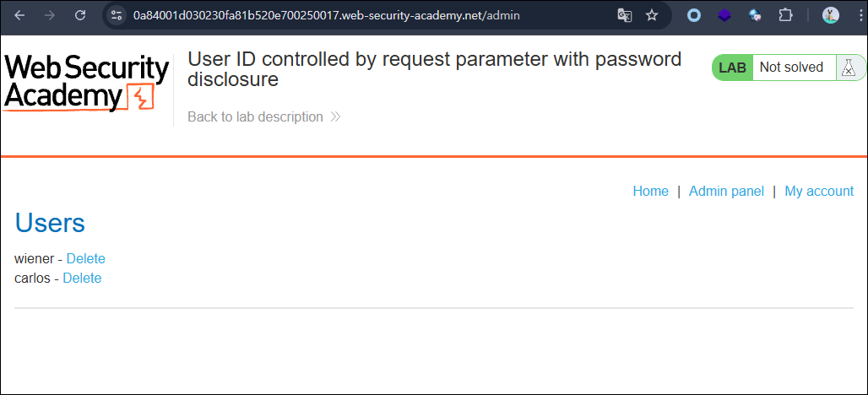Open the Extensions puzzle piece menu
The image size is (868, 395).
pyautogui.click(x=785, y=15)
